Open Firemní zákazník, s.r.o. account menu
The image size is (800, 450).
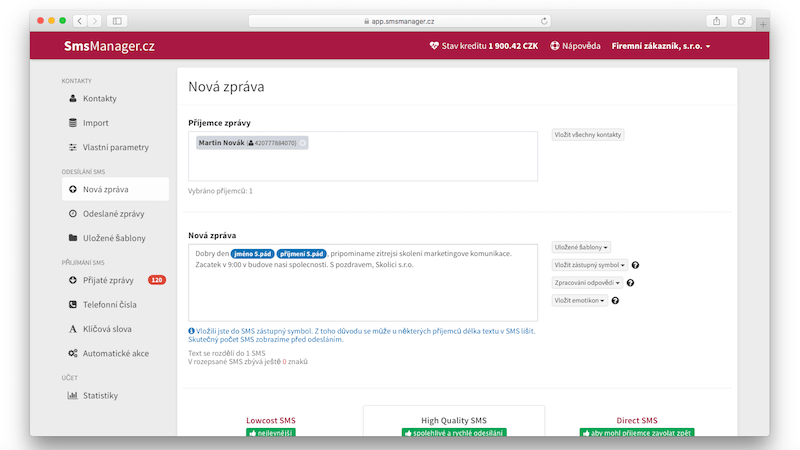(661, 46)
